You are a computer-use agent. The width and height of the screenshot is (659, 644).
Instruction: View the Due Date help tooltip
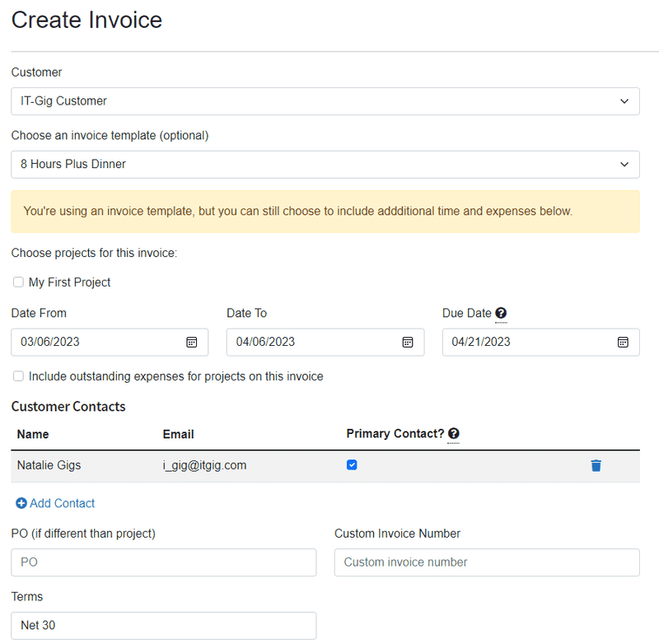point(500,313)
